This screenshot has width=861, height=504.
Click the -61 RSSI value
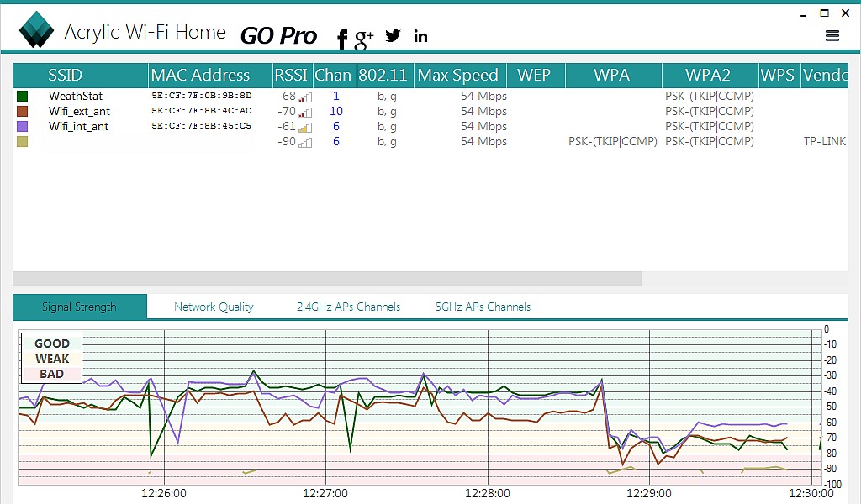(287, 126)
